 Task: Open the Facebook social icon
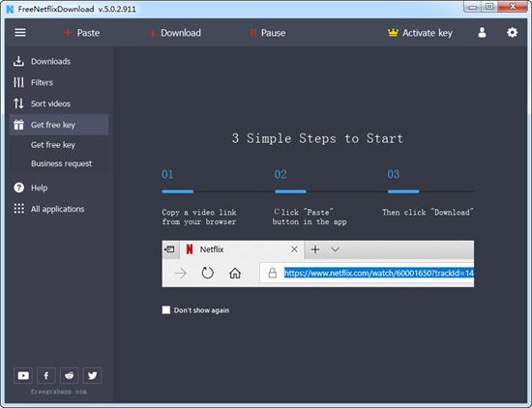[46, 375]
